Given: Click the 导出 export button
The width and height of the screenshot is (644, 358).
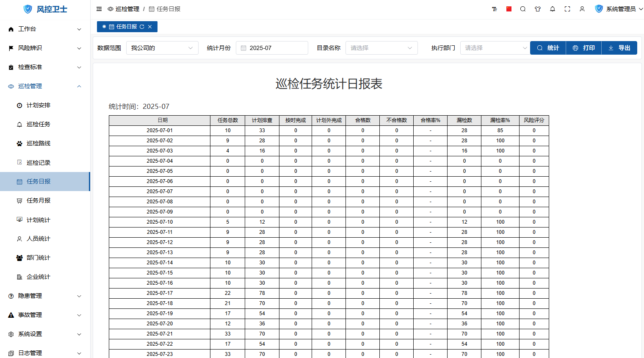Looking at the screenshot, I should coord(619,48).
